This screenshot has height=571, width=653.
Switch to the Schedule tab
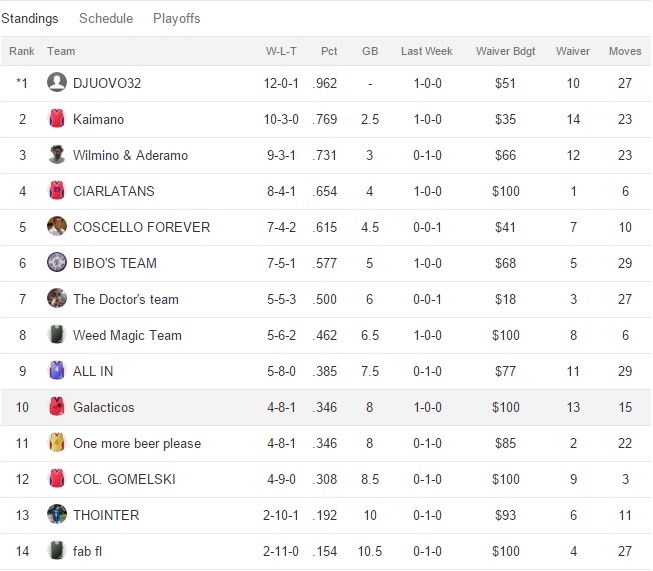tap(105, 19)
